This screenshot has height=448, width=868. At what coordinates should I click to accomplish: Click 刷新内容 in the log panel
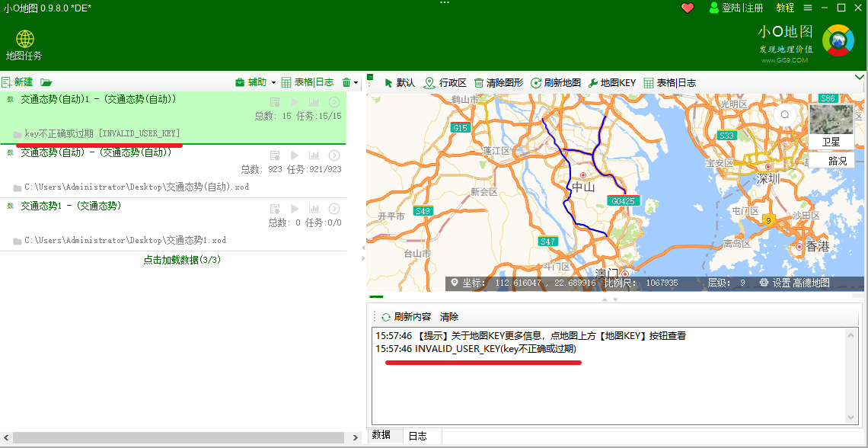point(406,317)
